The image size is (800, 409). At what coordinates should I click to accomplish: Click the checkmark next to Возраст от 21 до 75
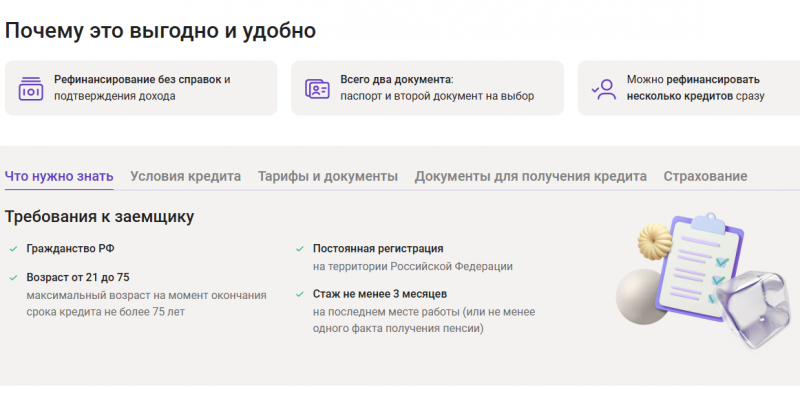pyautogui.click(x=13, y=277)
